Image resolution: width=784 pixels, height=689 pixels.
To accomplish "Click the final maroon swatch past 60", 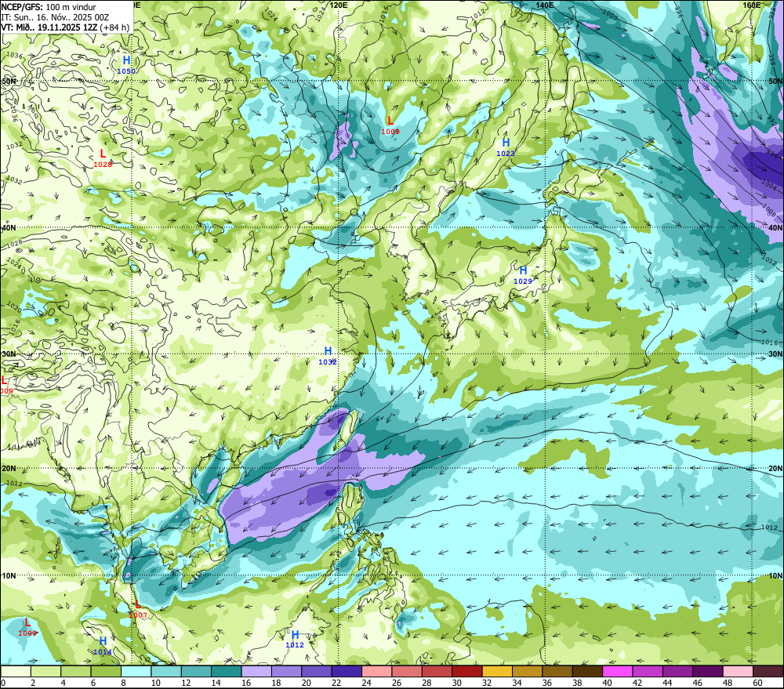I will click(768, 671).
